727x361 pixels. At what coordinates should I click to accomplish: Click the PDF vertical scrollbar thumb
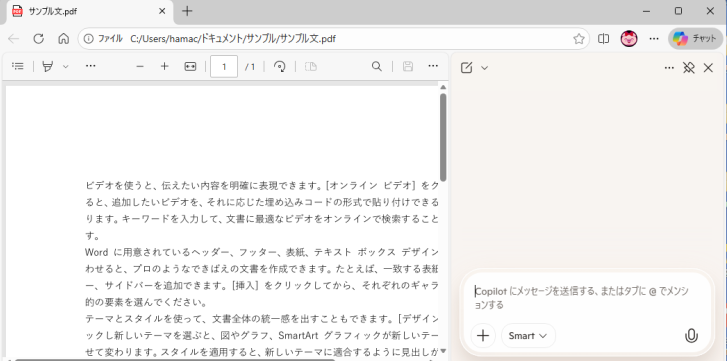tap(443, 137)
